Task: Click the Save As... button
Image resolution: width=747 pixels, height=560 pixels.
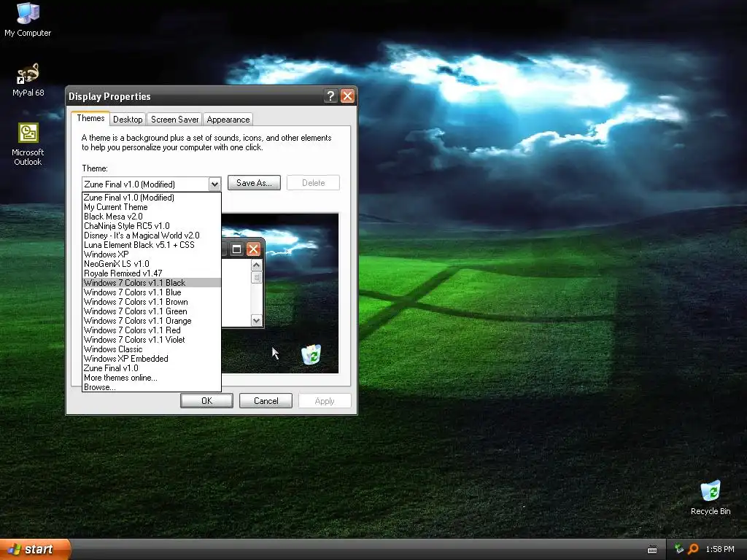Action: pos(254,183)
